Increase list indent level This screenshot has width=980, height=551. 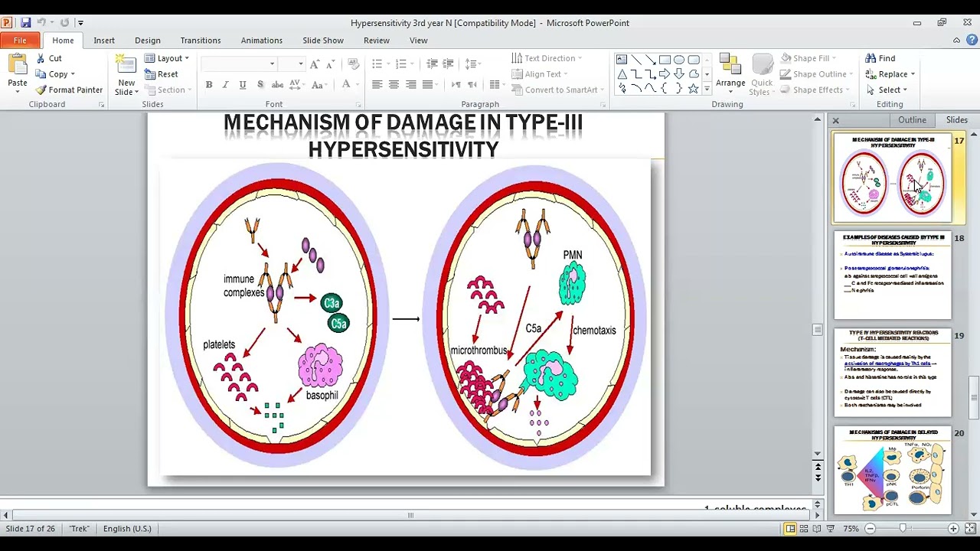point(449,64)
